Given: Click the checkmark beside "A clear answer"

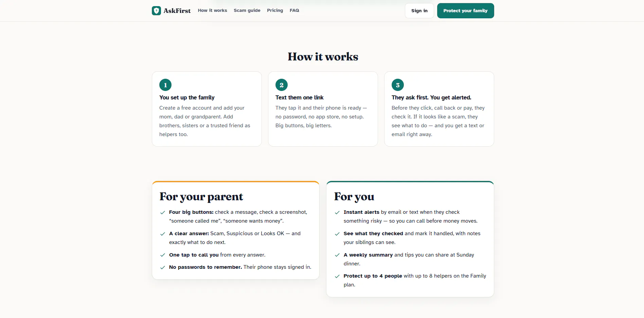Looking at the screenshot, I should coord(163,234).
